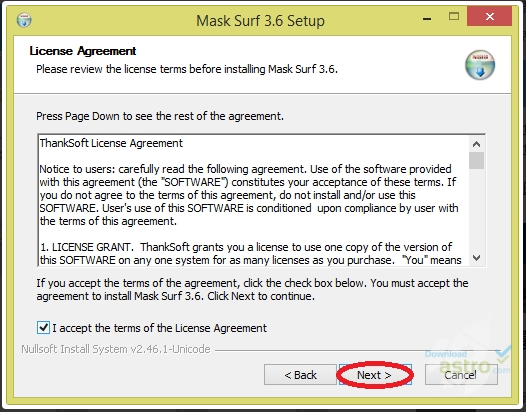
Task: Click the license scrollbar up arrow
Action: coord(476,144)
